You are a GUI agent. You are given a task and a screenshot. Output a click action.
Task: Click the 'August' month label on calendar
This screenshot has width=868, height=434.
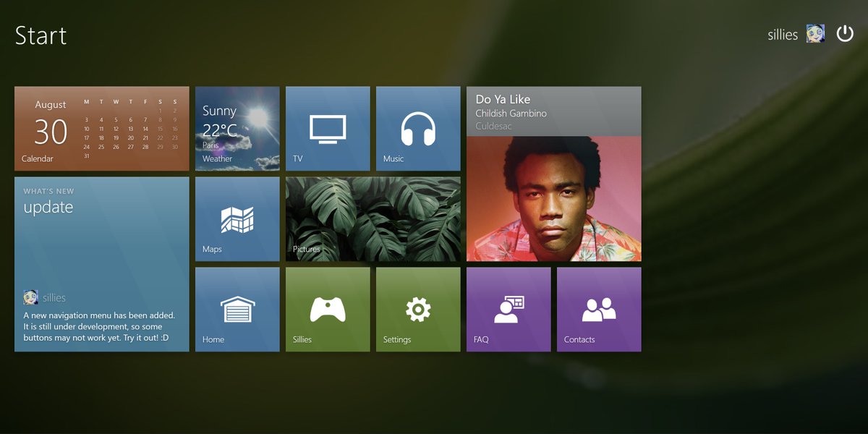point(51,105)
